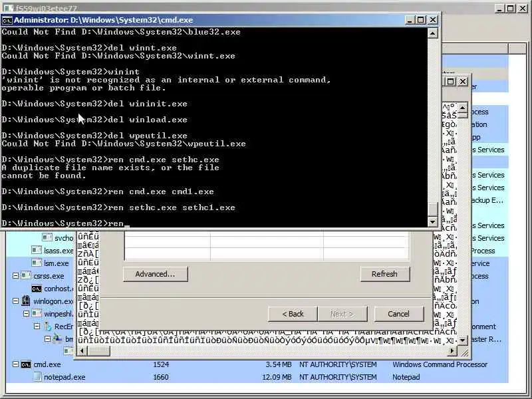Click the Advanced... button
The width and height of the screenshot is (532, 399).
pos(156,274)
